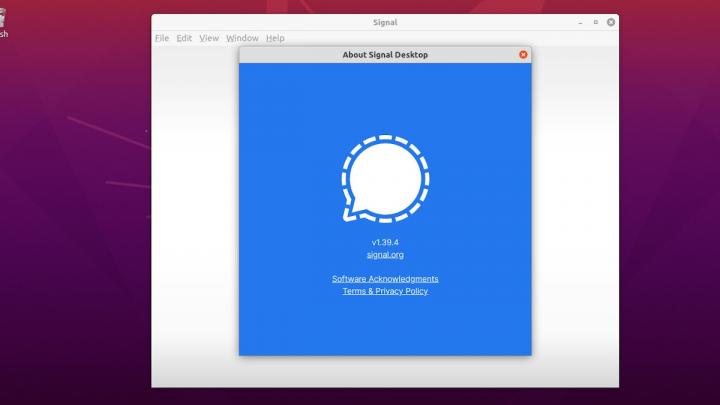720x405 pixels.
Task: Open the Help menu
Action: pos(275,38)
